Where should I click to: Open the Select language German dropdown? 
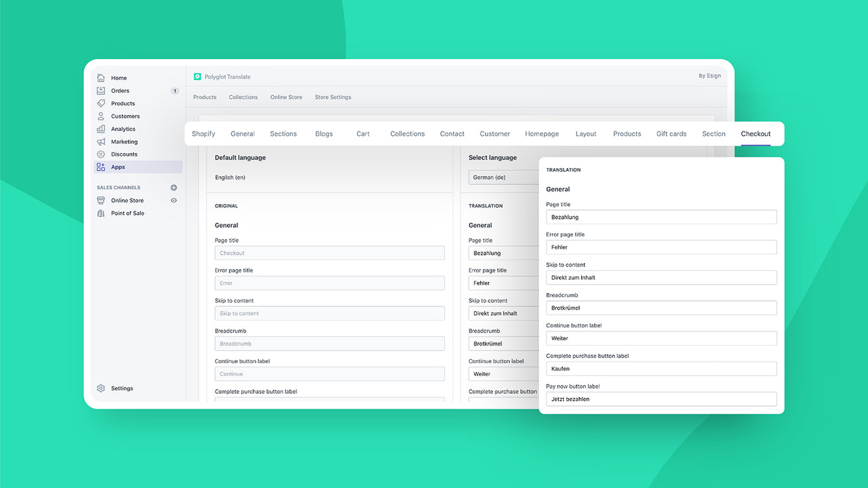pos(504,178)
